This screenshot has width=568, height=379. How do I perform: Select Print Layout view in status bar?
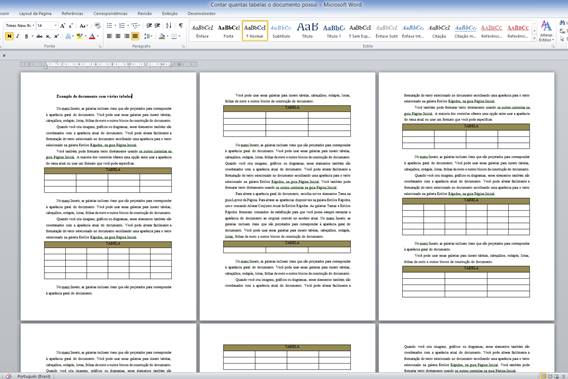(543, 376)
